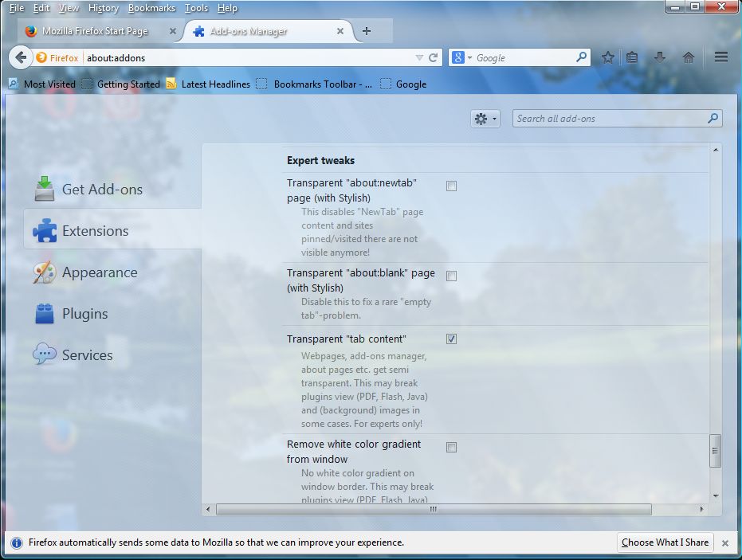Screen dimensions: 742x560
Task: Open the History menu
Action: pos(103,8)
